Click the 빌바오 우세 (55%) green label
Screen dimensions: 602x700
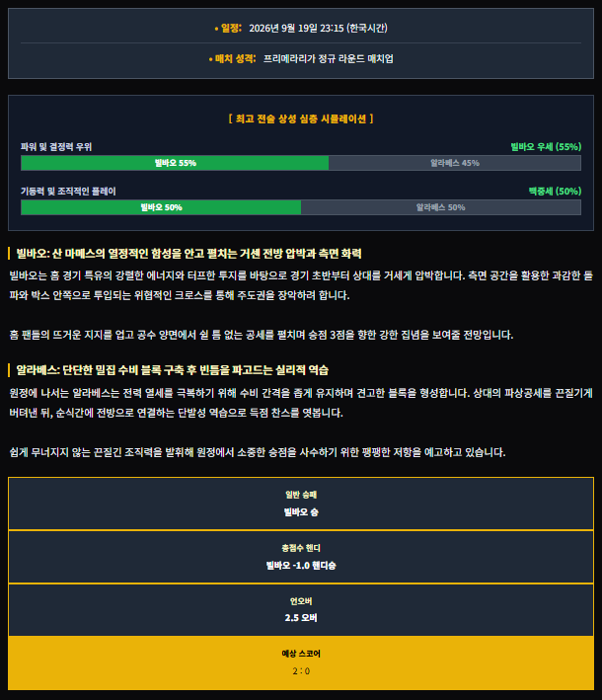point(546,147)
